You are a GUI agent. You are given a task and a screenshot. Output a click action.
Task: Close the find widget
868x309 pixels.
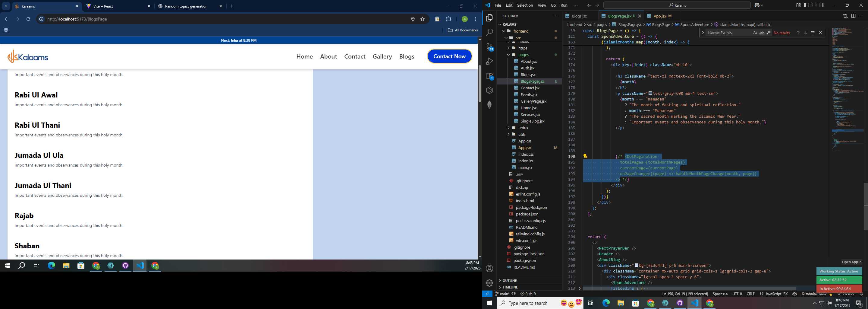tap(820, 33)
